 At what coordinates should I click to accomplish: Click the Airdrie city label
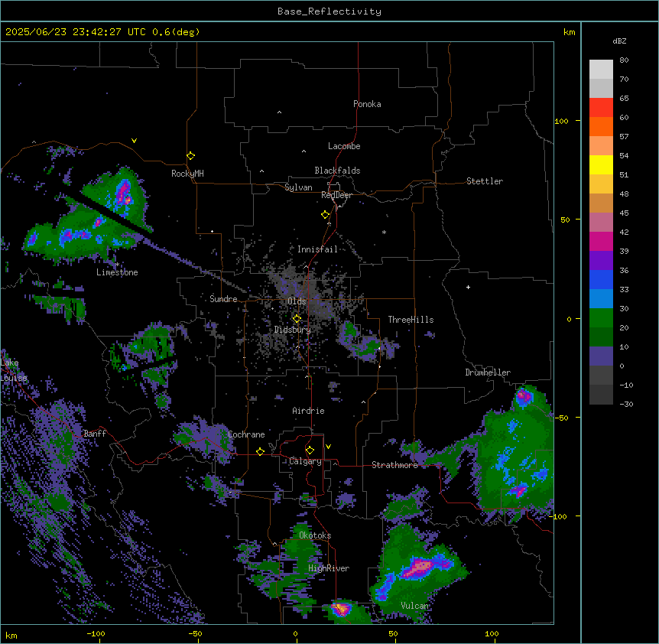tap(308, 411)
